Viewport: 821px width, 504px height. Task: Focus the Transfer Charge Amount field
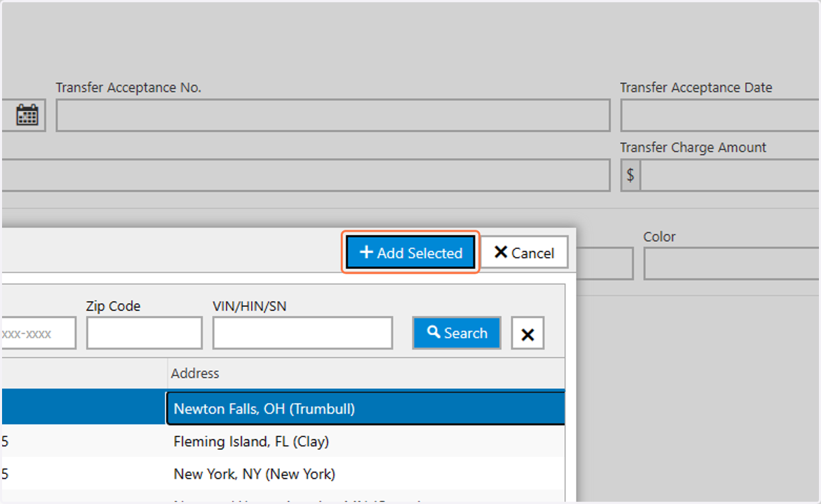pyautogui.click(x=730, y=175)
